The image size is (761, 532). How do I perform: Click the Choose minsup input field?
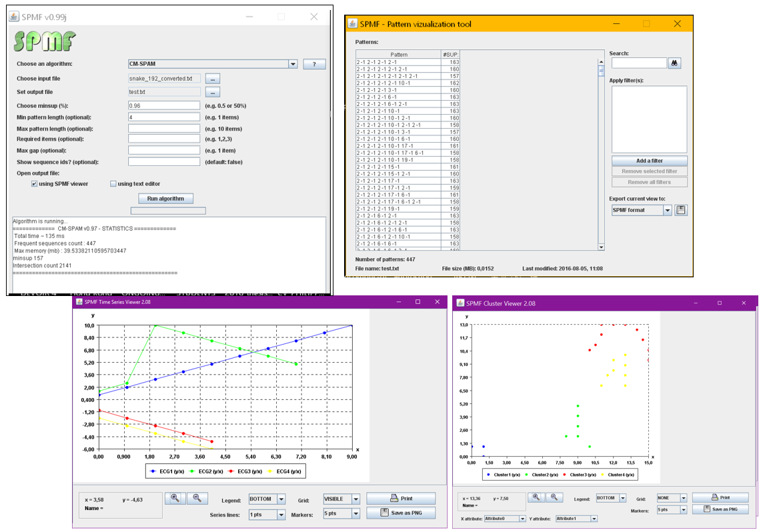click(x=164, y=106)
